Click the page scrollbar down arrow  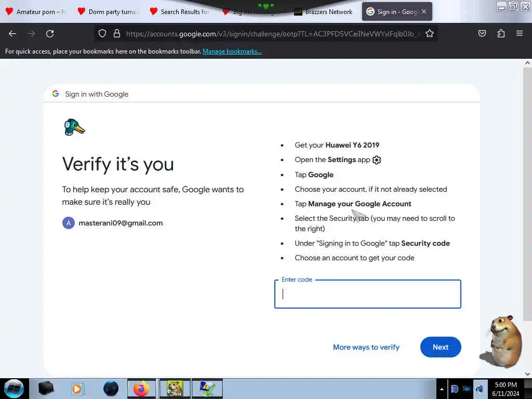click(x=527, y=374)
